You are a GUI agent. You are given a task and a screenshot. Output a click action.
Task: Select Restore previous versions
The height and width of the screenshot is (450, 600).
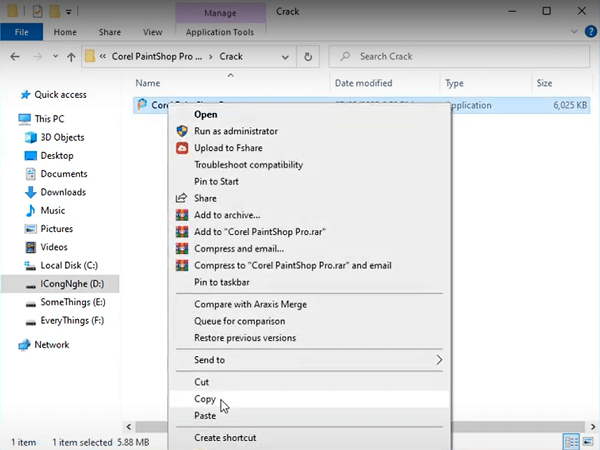245,338
